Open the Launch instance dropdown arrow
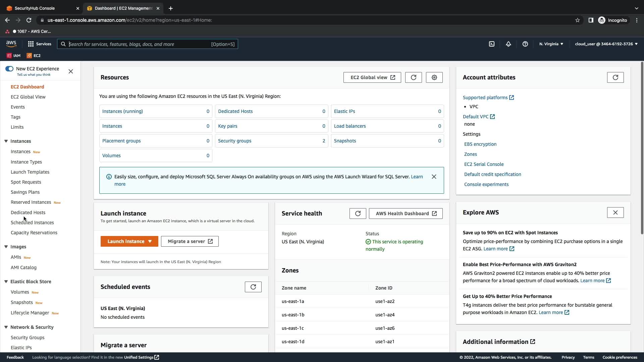The image size is (644, 362). (150, 241)
